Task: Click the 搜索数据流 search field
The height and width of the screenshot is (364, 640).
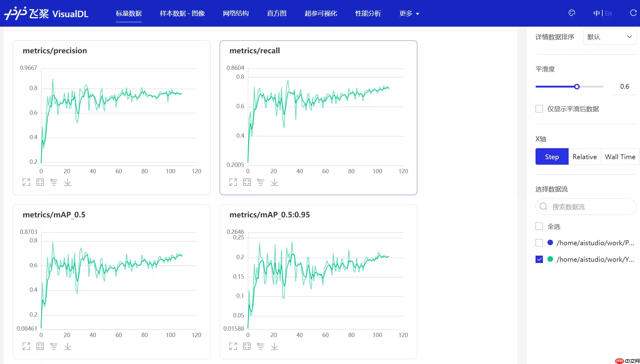Action: 585,207
